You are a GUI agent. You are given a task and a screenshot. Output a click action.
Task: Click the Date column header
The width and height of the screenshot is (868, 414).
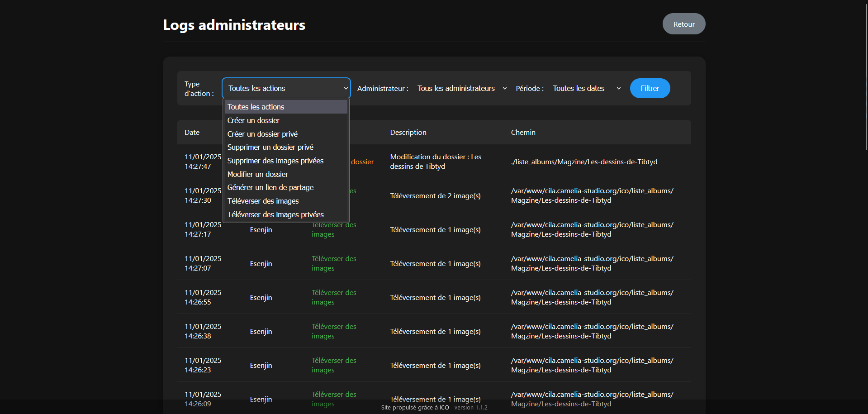(192, 132)
